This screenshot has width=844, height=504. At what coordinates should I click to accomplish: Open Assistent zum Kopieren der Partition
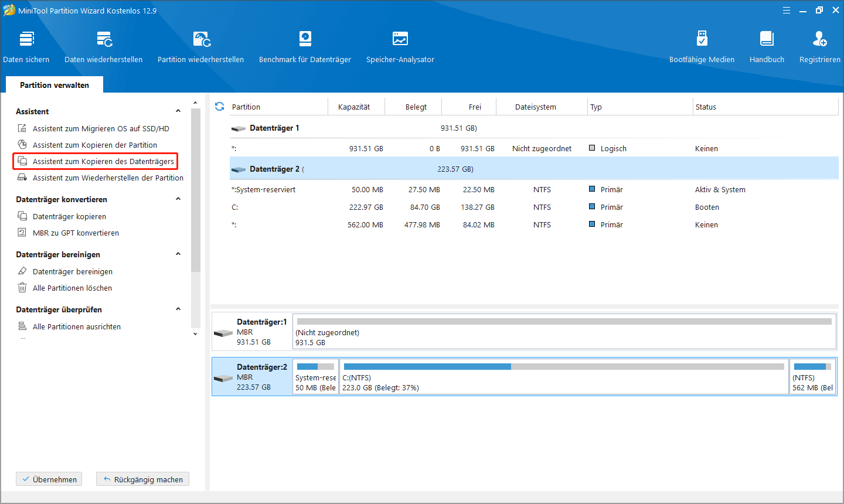tap(95, 145)
